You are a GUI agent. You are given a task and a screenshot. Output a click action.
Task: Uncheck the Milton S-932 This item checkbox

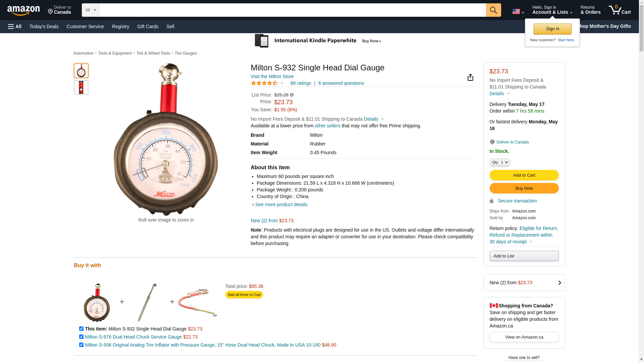81,329
